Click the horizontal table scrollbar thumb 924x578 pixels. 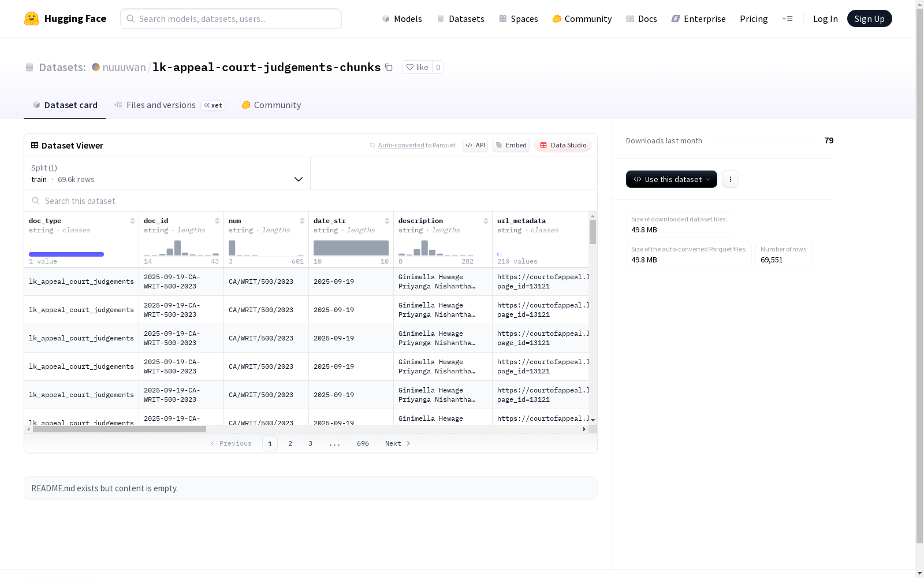(x=120, y=429)
